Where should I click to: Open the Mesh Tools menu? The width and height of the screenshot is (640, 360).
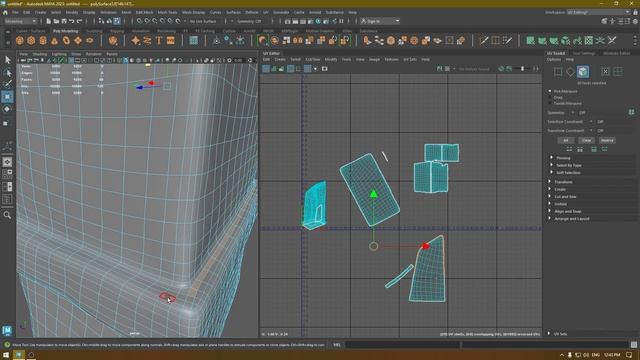coord(167,12)
